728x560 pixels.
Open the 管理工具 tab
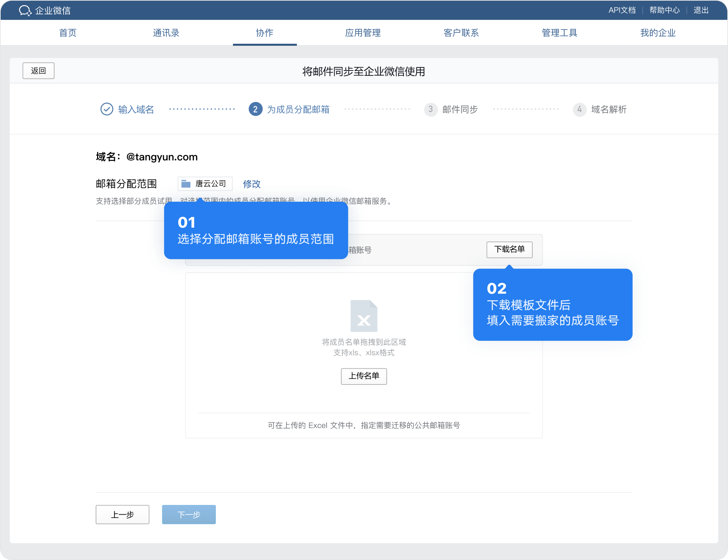pos(559,33)
